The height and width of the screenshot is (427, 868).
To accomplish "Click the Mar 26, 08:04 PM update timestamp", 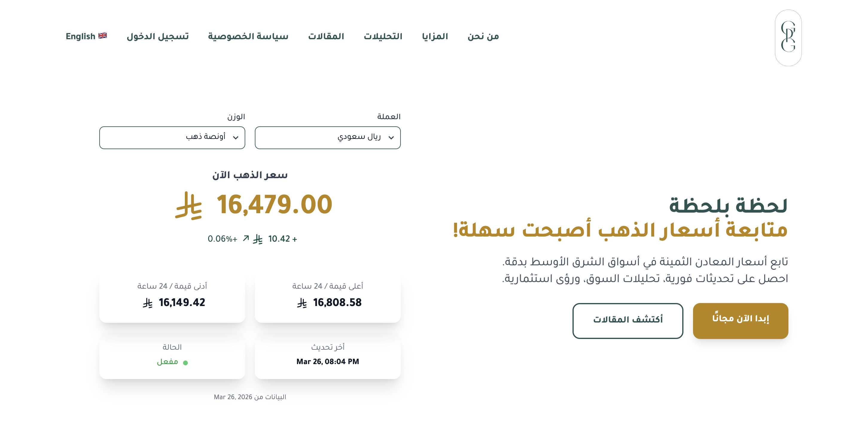I will click(327, 361).
